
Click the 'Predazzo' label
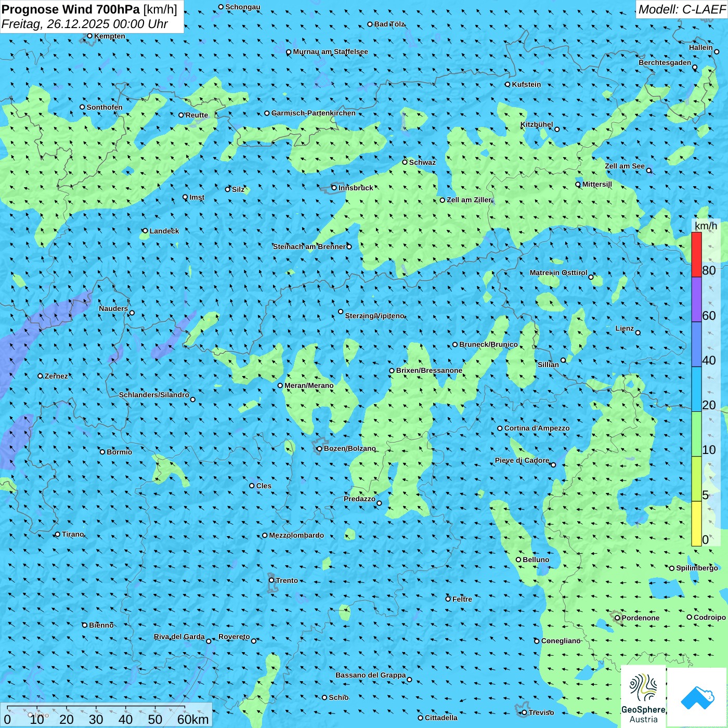(x=359, y=499)
